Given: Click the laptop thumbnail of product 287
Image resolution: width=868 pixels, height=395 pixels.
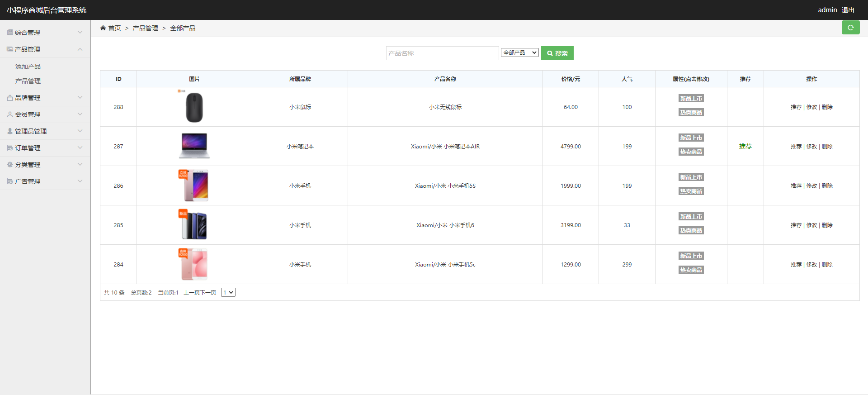Looking at the screenshot, I should tap(194, 146).
